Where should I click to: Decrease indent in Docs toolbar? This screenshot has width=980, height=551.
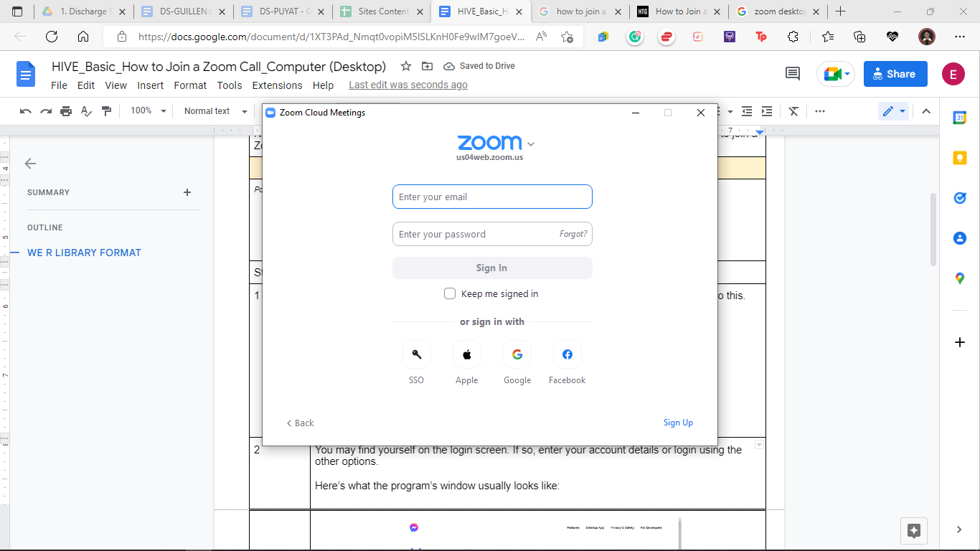click(x=747, y=111)
